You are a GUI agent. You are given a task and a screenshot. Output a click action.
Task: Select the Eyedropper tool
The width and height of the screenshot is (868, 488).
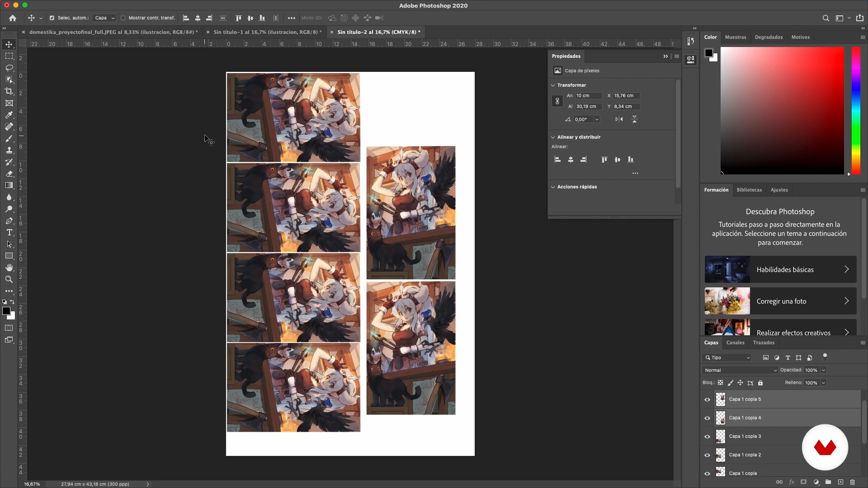(9, 115)
